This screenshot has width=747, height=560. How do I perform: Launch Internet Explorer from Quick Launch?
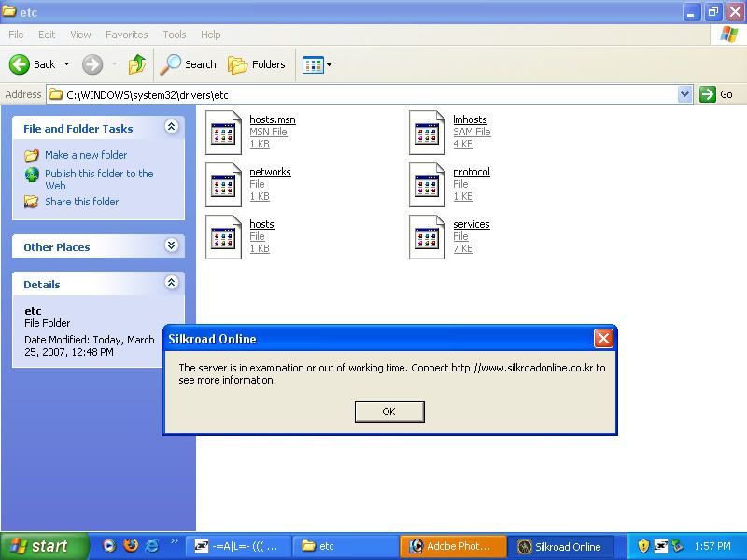(152, 546)
